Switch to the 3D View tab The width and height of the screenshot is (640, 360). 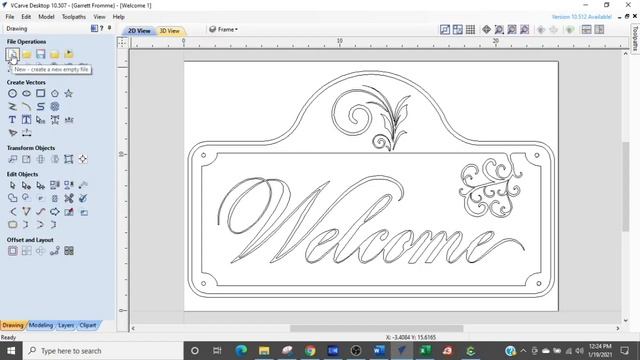[169, 31]
